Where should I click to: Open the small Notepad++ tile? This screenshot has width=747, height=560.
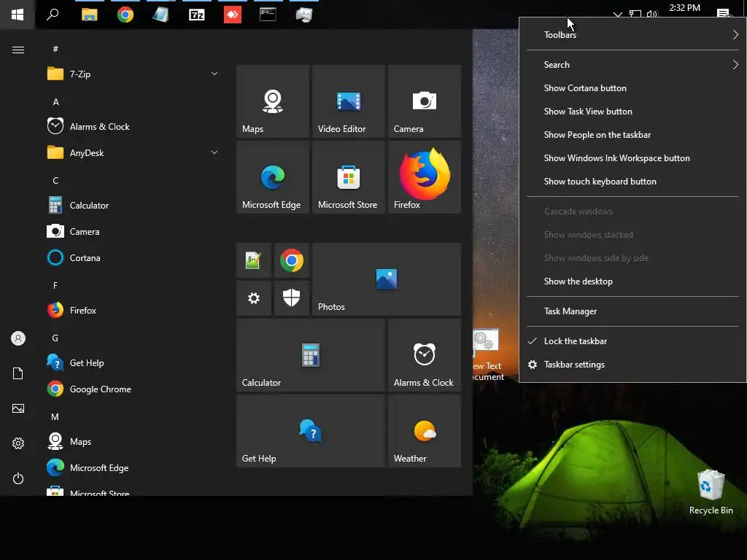(x=253, y=260)
